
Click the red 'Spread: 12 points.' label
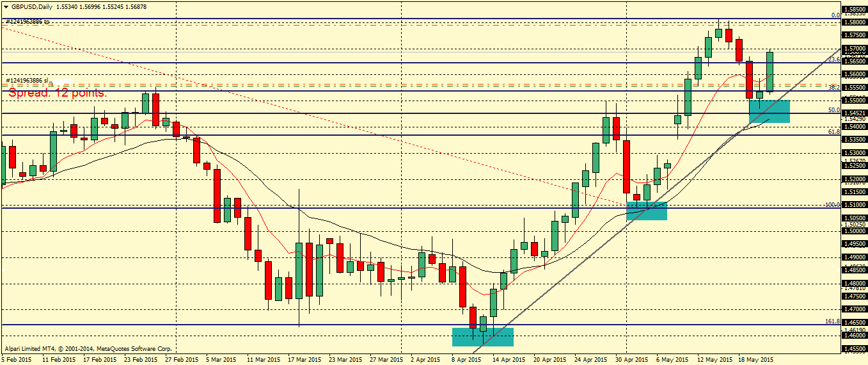(58, 93)
